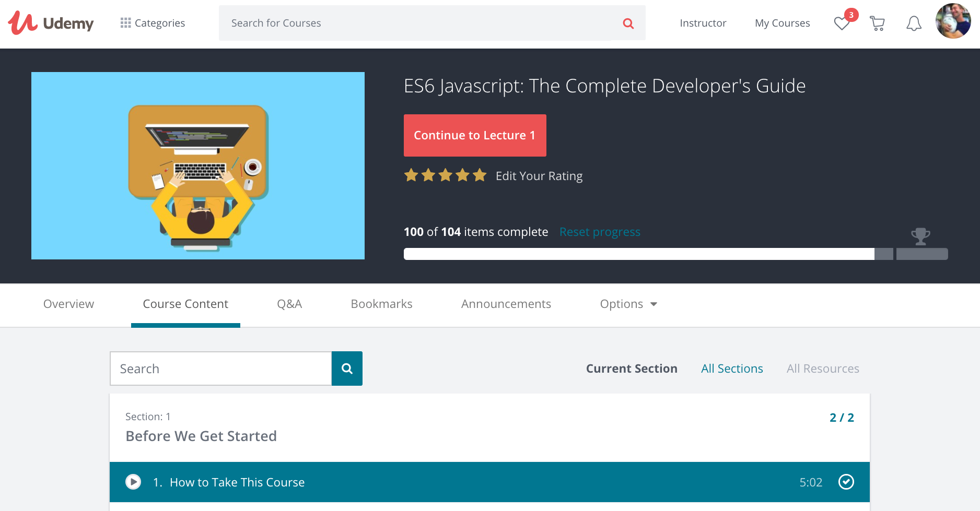
Task: Go to the Udemy home logo
Action: pyautogui.click(x=51, y=23)
